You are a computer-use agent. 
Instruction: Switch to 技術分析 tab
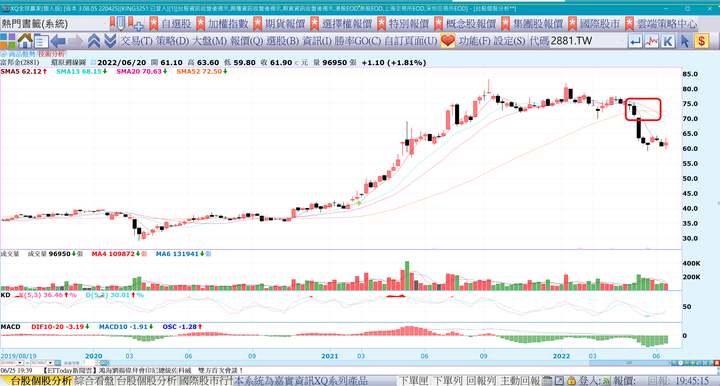pos(51,54)
